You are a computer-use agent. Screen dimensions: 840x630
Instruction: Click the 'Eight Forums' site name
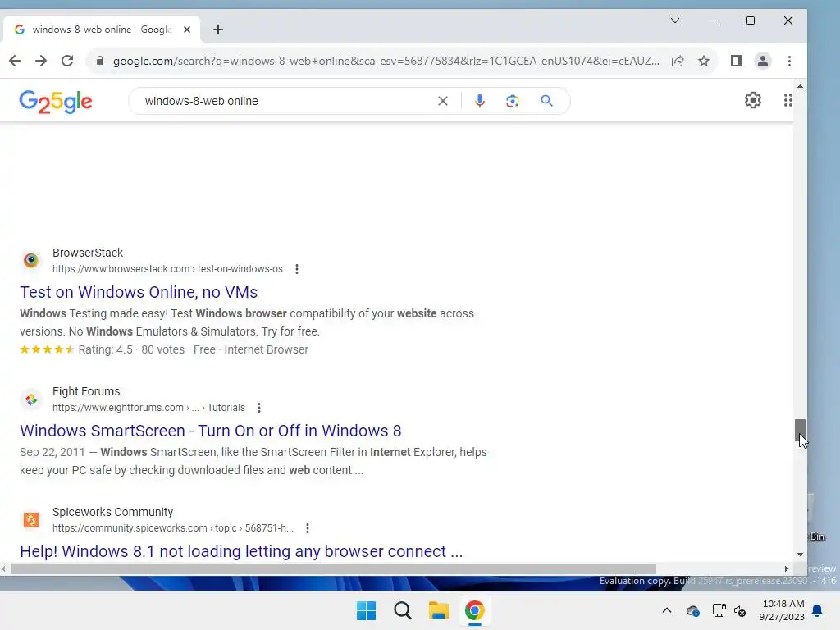pos(86,391)
